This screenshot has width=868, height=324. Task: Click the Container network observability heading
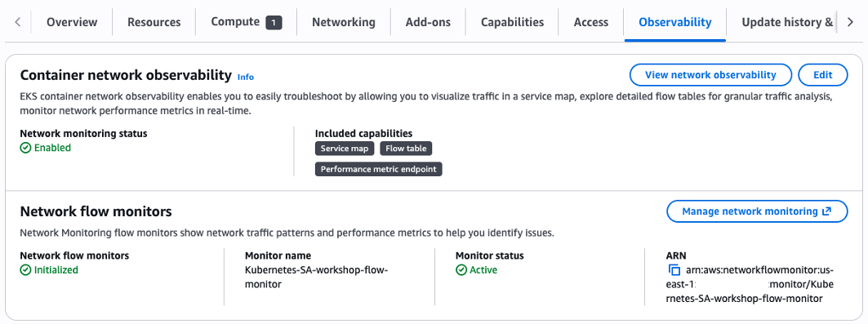click(126, 75)
